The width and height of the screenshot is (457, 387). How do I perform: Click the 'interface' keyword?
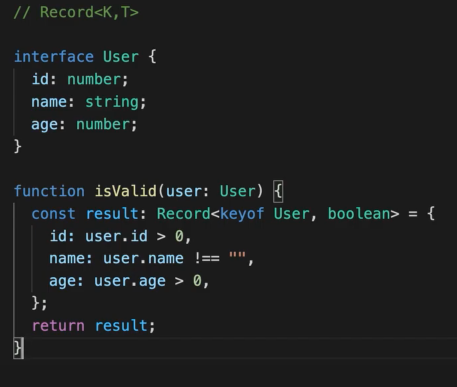point(54,57)
